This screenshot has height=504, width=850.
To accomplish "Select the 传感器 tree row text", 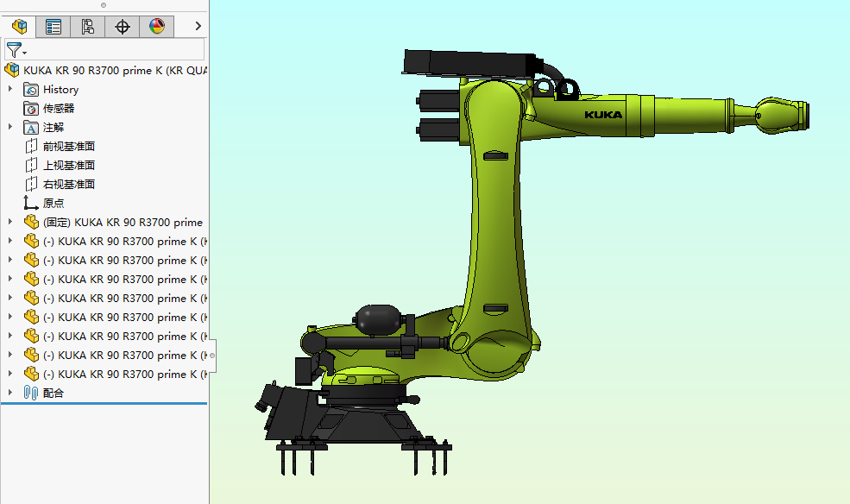I will pyautogui.click(x=59, y=109).
